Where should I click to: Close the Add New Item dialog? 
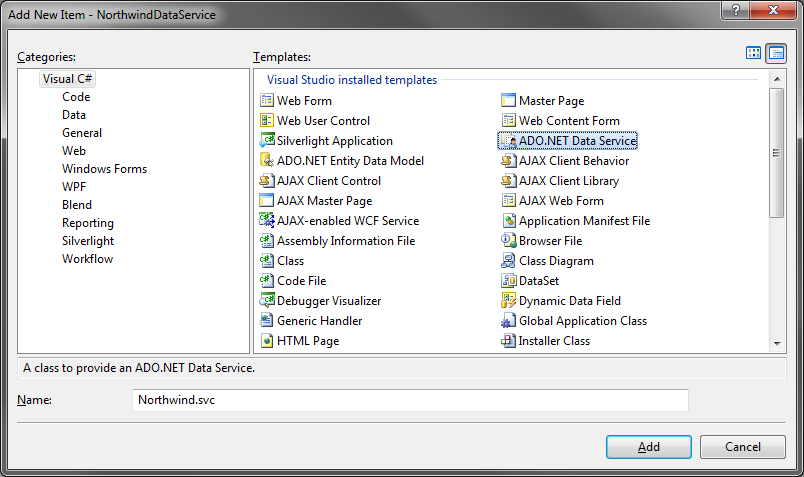click(x=774, y=10)
